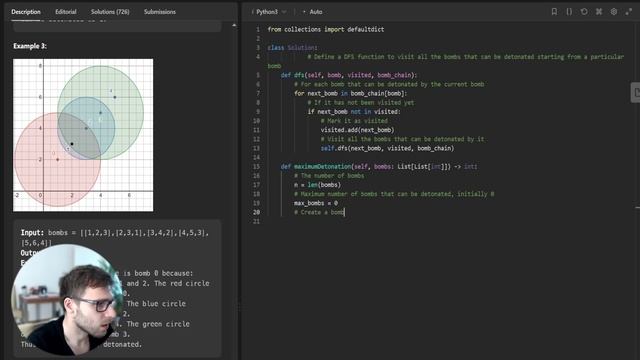
Task: Click 'self.dfs(next_bomb, visited, bomb_chain)' on line 13
Action: coord(387,148)
